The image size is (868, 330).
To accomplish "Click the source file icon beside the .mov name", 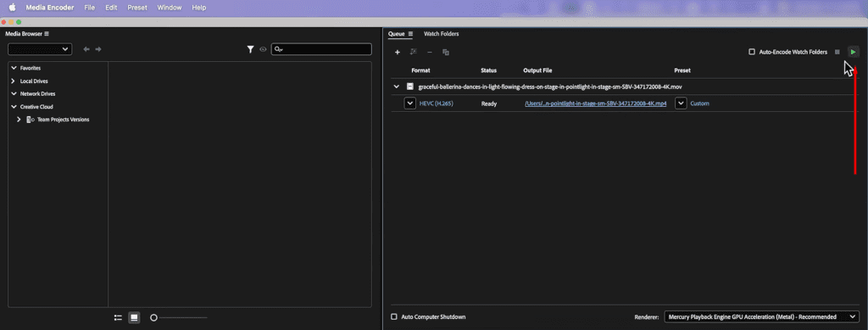I will [409, 87].
